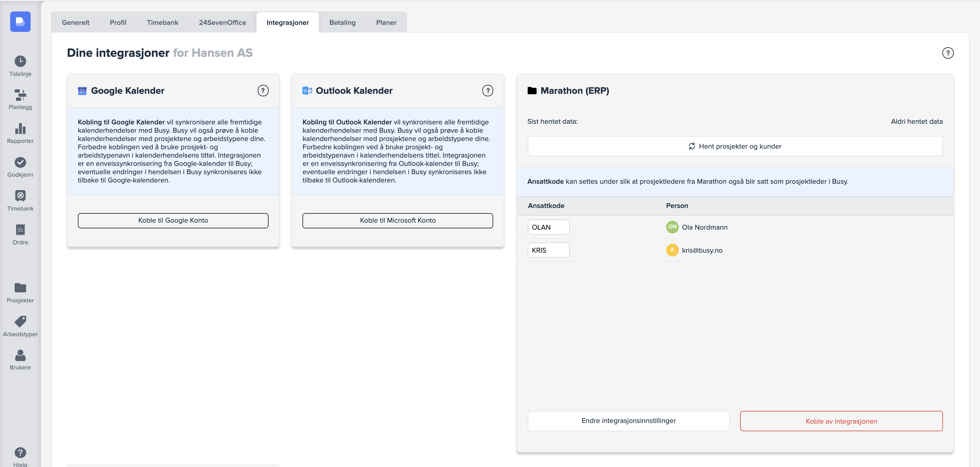Image resolution: width=980 pixels, height=467 pixels.
Task: Open Timebank sidebar icon
Action: (20, 196)
